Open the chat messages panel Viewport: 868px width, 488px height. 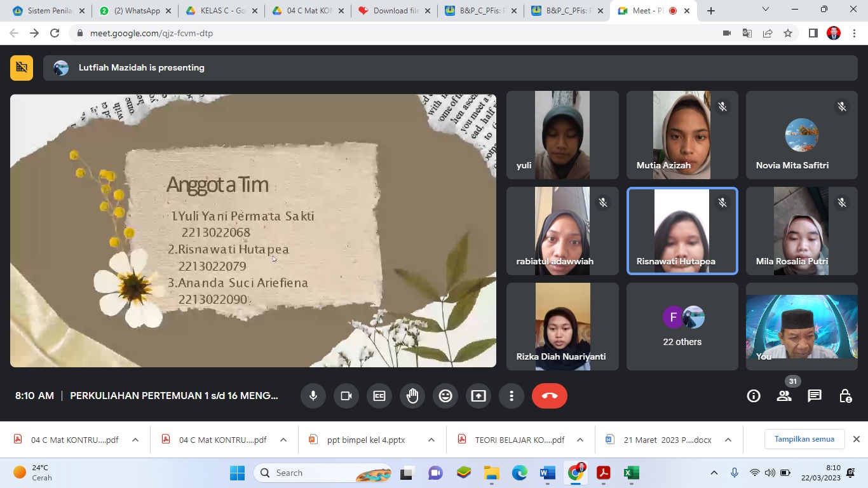pos(815,396)
